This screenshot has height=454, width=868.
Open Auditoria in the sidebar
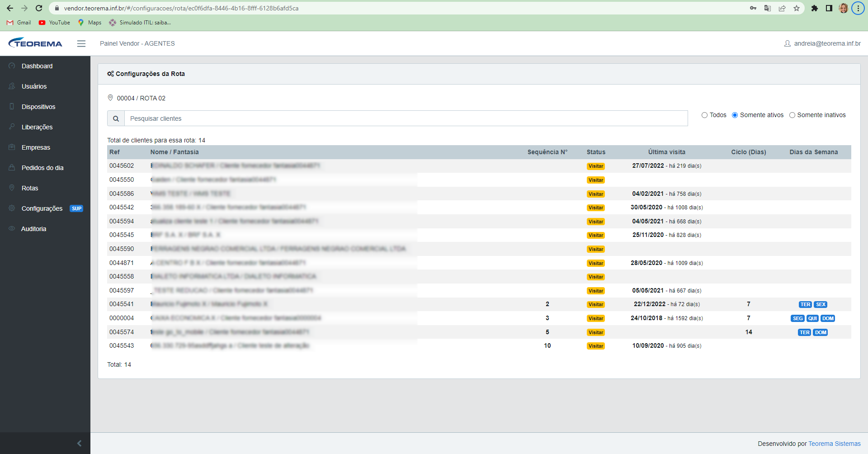pos(45,229)
